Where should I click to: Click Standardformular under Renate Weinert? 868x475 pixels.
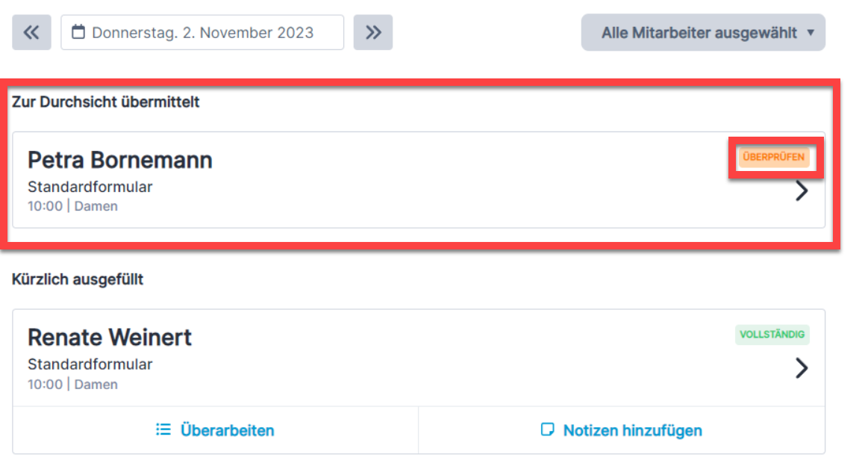[90, 364]
